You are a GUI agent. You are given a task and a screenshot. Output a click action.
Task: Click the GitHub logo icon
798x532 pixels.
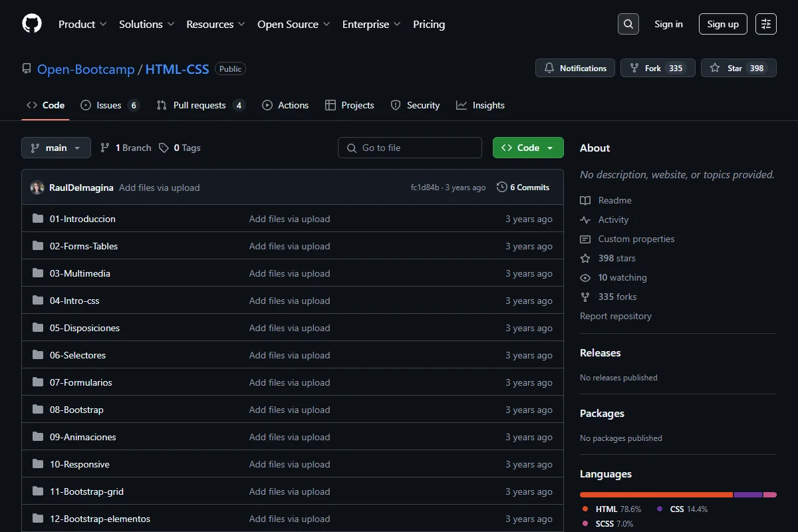[x=32, y=24]
